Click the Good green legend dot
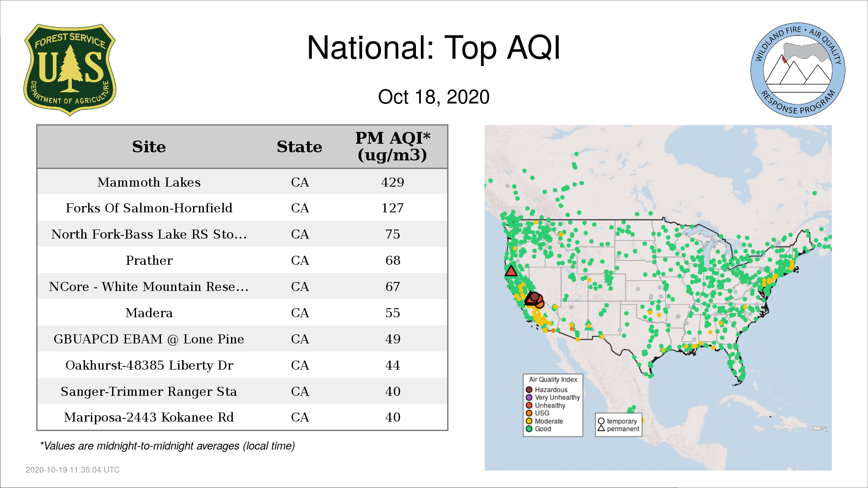 (529, 429)
